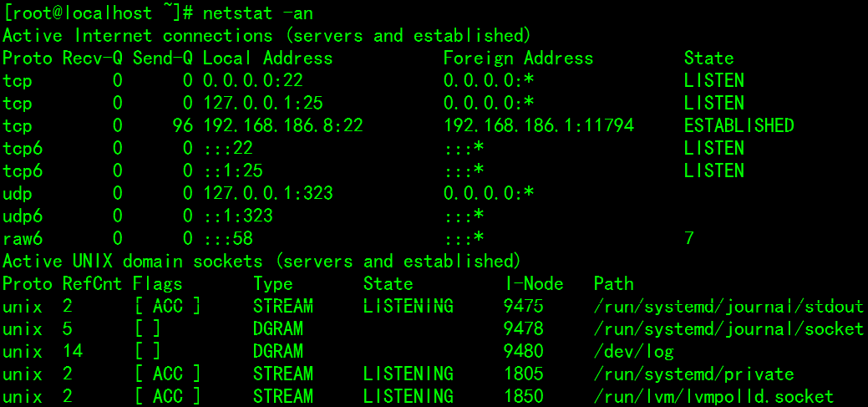Click 'Active Internet connections' heading line
Screen dimensions: 868x407
267,36
